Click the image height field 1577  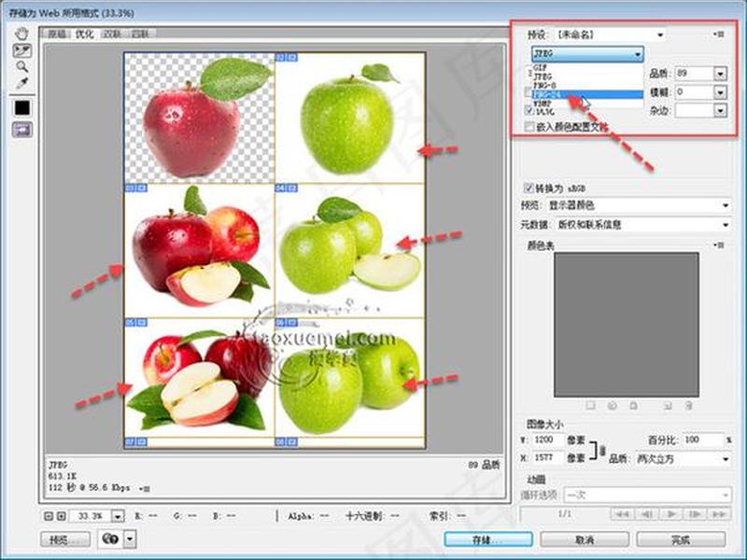tap(547, 457)
